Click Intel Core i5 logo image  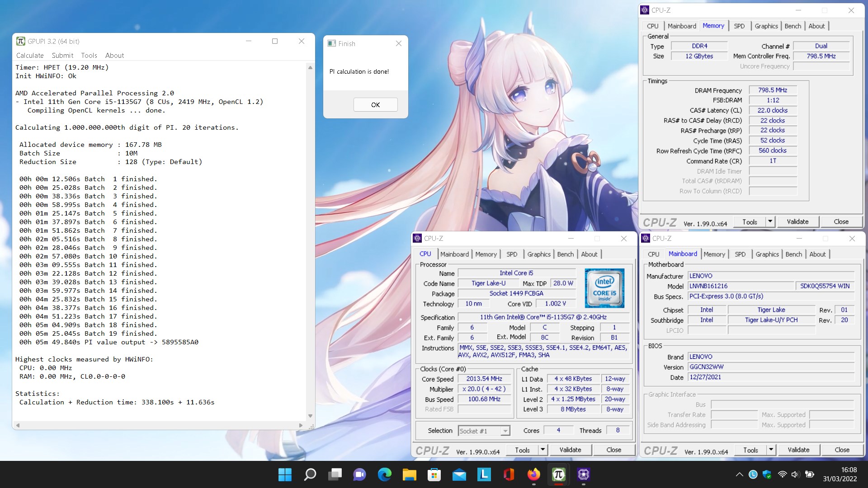(x=604, y=288)
